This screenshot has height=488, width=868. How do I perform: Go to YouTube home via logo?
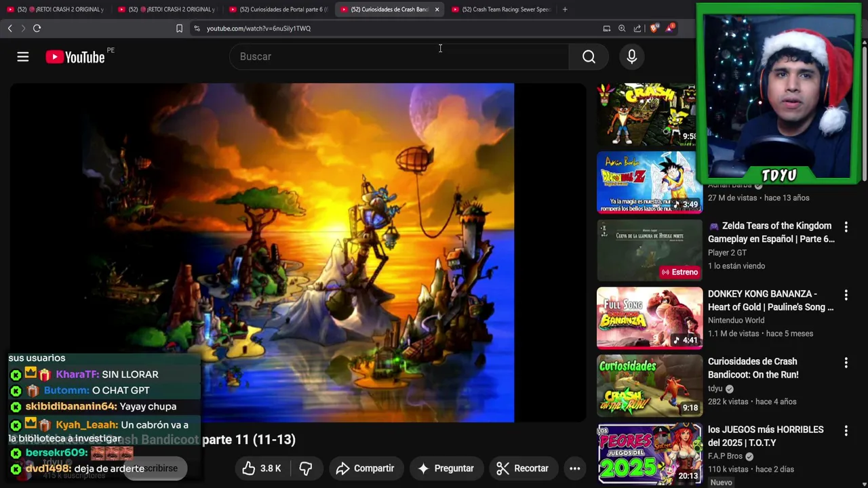click(75, 57)
